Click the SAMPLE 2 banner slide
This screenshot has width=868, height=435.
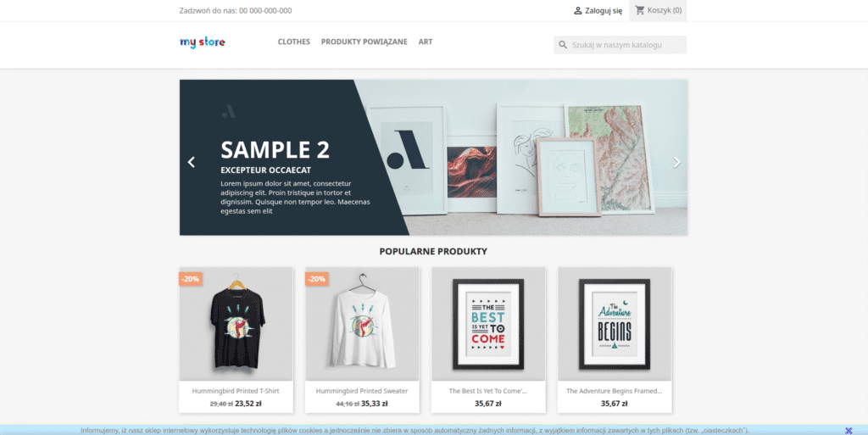point(433,158)
